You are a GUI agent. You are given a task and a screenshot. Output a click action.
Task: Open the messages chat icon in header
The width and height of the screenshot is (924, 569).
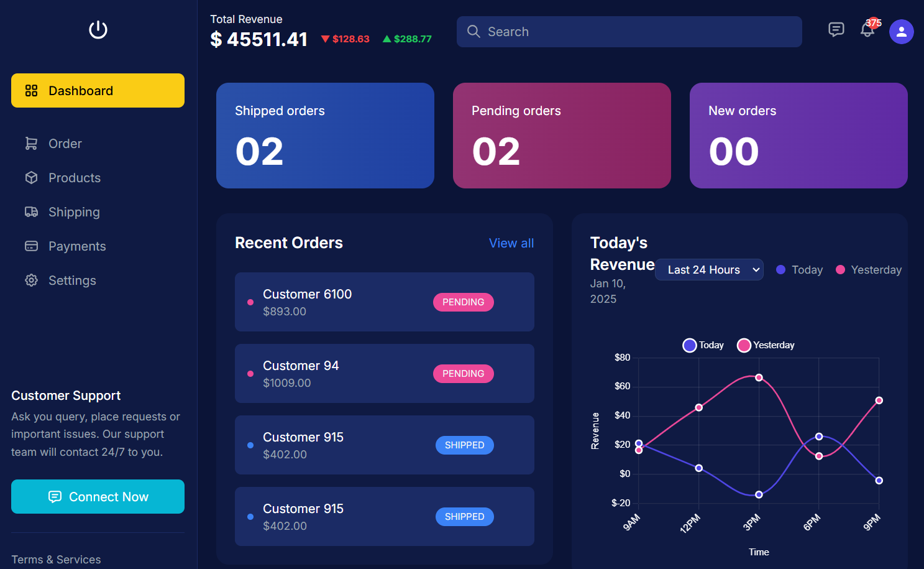(836, 30)
